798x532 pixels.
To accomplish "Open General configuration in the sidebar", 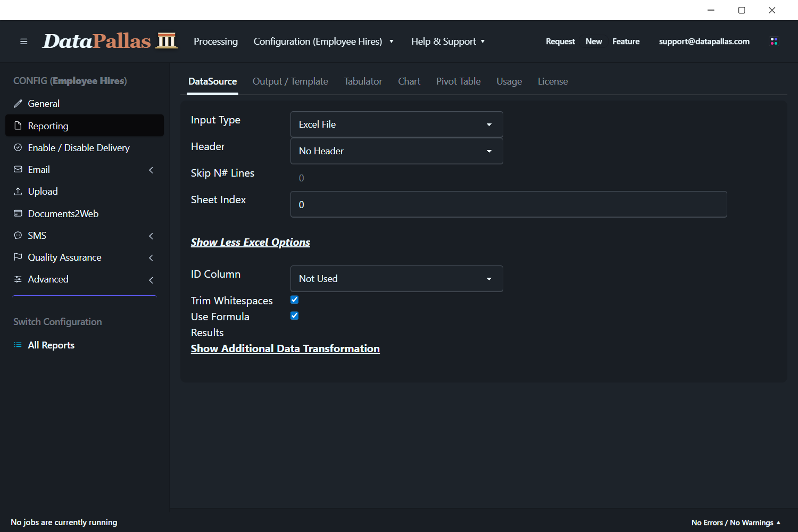I will pyautogui.click(x=85, y=104).
